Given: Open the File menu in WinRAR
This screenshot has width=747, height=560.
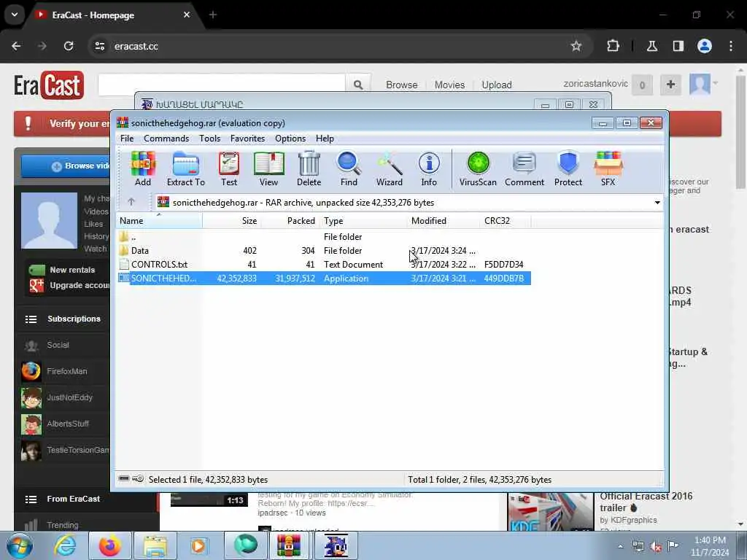Looking at the screenshot, I should click(x=127, y=139).
